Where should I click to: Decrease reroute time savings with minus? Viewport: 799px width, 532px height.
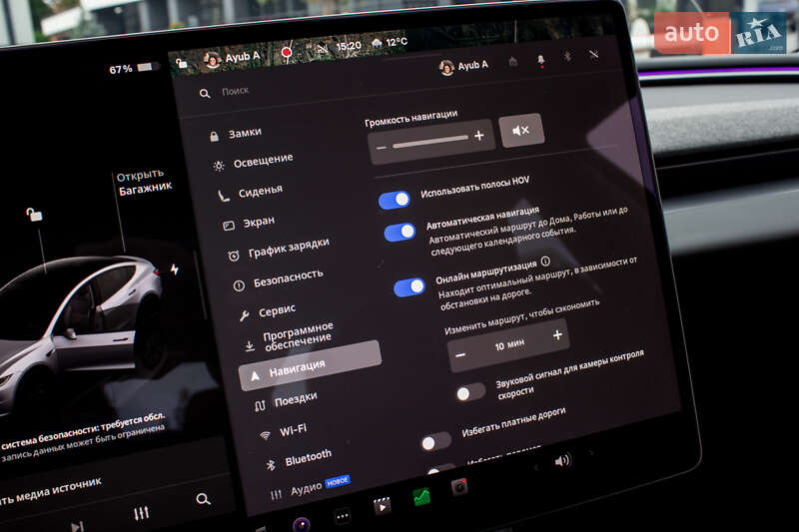460,354
